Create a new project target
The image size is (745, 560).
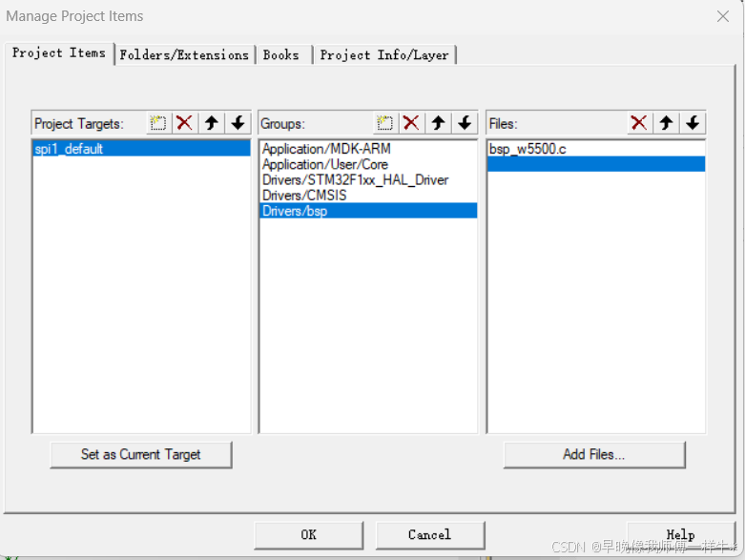click(x=158, y=123)
